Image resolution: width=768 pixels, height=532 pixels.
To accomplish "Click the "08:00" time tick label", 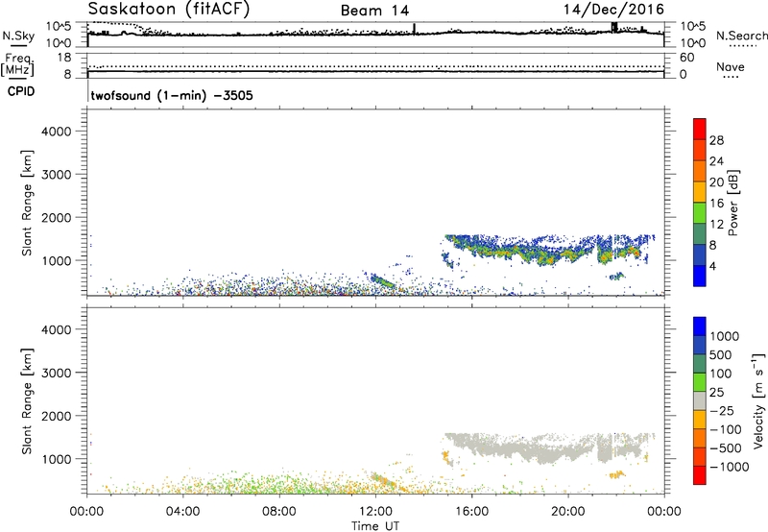I will coord(279,512).
